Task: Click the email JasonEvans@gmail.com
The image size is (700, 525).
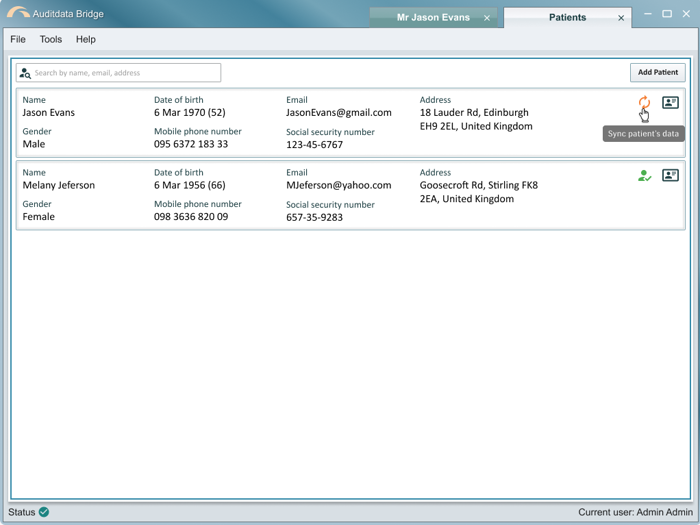Action: (x=339, y=112)
